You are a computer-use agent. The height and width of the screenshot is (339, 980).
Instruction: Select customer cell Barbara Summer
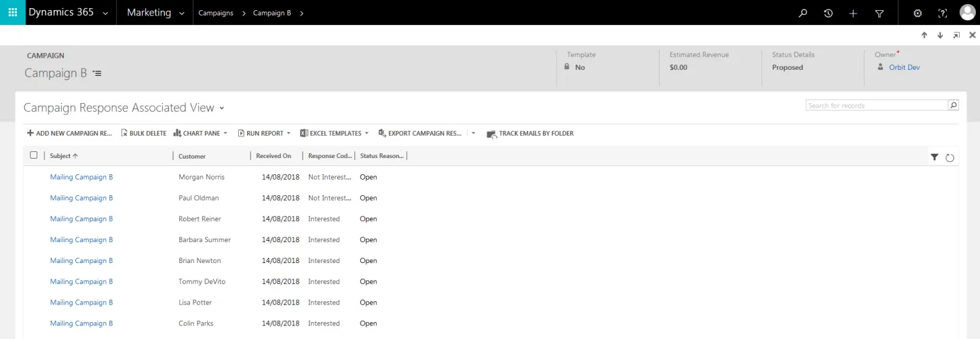[205, 240]
